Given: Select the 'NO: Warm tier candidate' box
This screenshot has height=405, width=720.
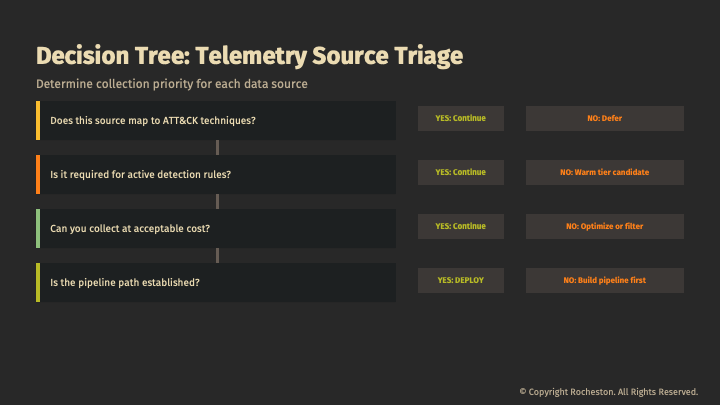Looking at the screenshot, I should 605,172.
